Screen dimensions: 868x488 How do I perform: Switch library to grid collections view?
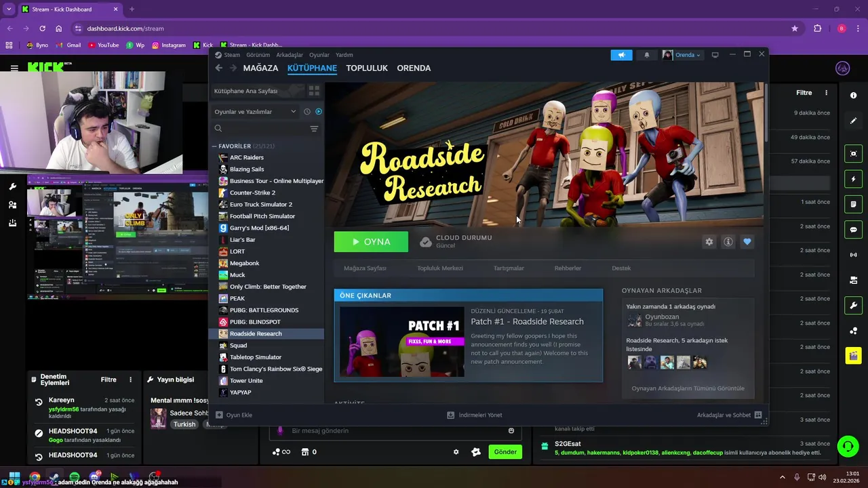coord(314,91)
